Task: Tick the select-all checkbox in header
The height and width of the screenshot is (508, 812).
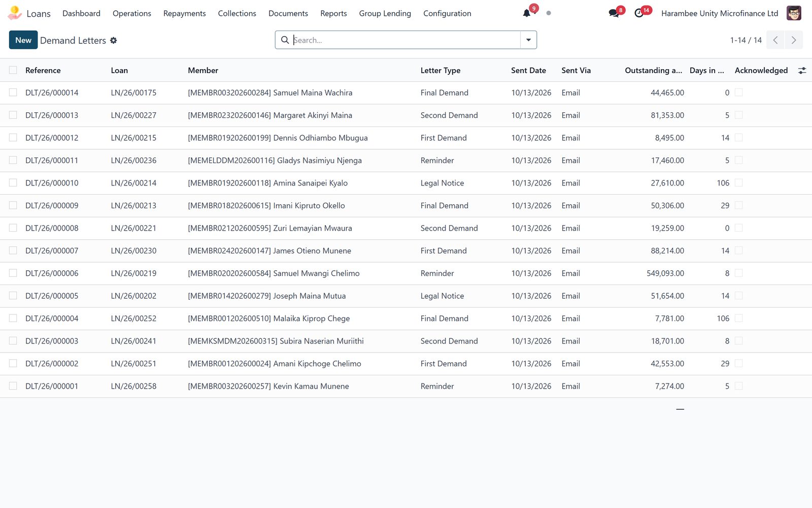Action: (13, 70)
